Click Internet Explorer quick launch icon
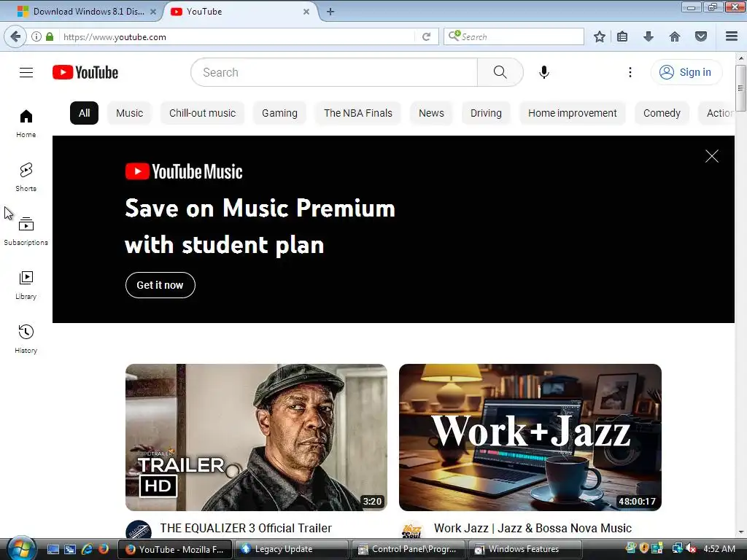Screen dimensions: 747x560 pyautogui.click(x=87, y=549)
